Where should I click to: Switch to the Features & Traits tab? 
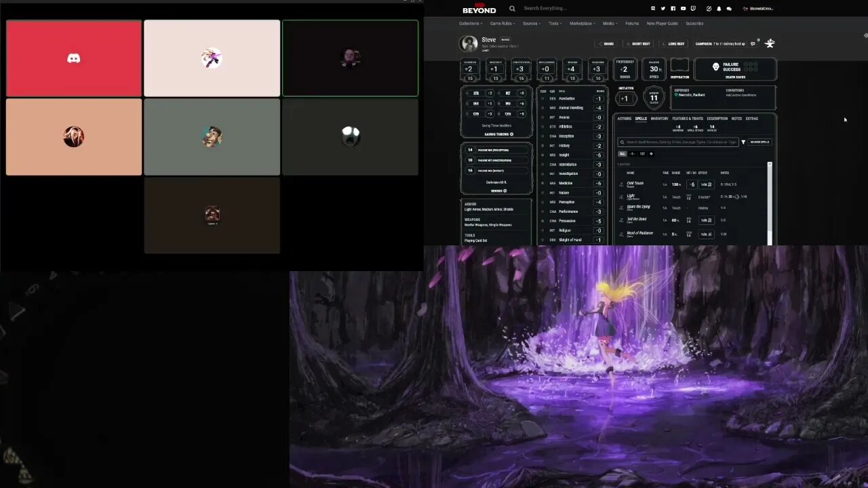pos(688,119)
